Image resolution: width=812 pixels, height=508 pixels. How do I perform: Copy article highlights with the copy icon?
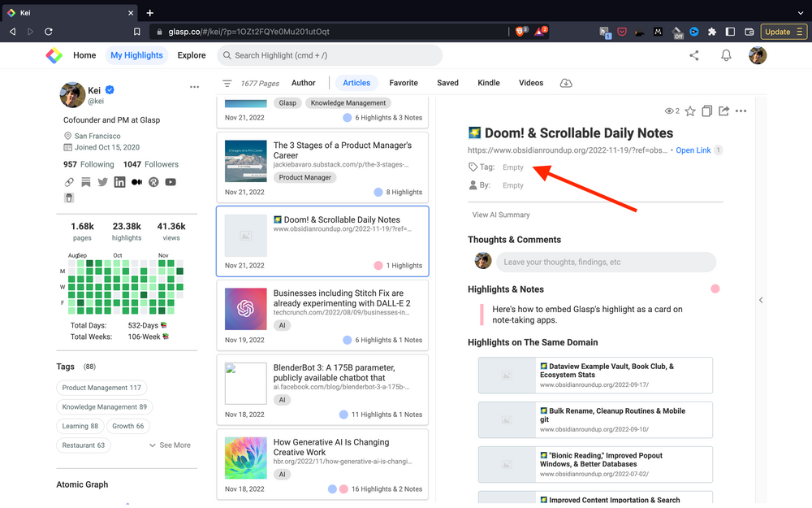pos(706,111)
